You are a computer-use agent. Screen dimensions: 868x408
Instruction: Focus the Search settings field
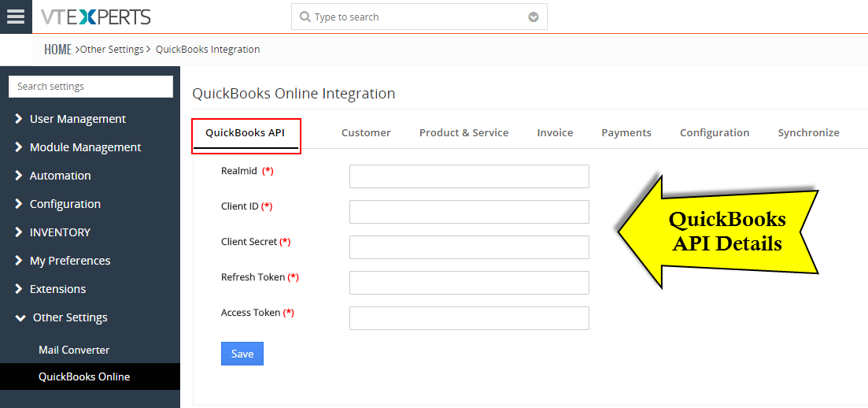point(90,87)
